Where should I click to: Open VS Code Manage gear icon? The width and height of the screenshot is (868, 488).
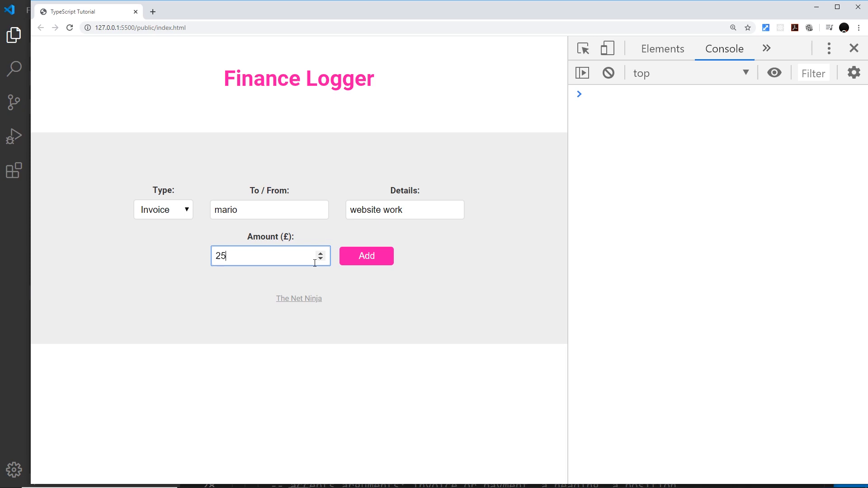click(x=14, y=470)
